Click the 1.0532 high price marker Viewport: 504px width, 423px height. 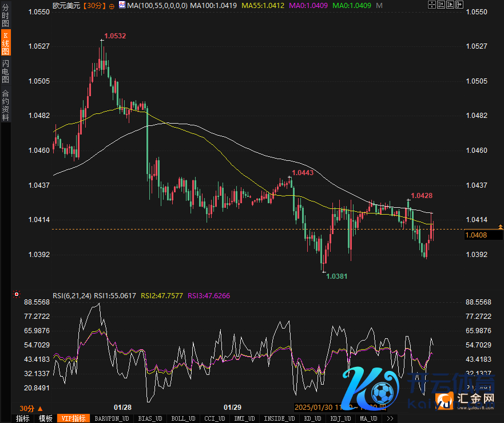[x=114, y=35]
